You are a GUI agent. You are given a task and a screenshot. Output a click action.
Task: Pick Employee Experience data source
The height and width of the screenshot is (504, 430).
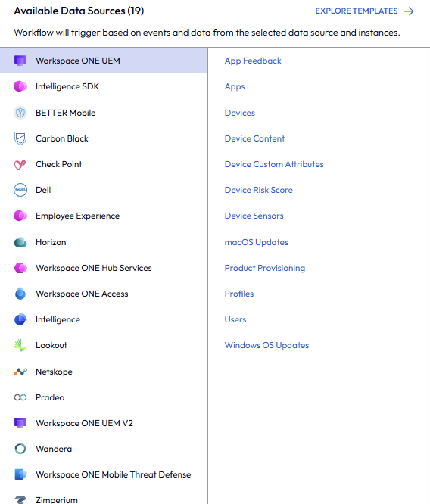point(104,216)
